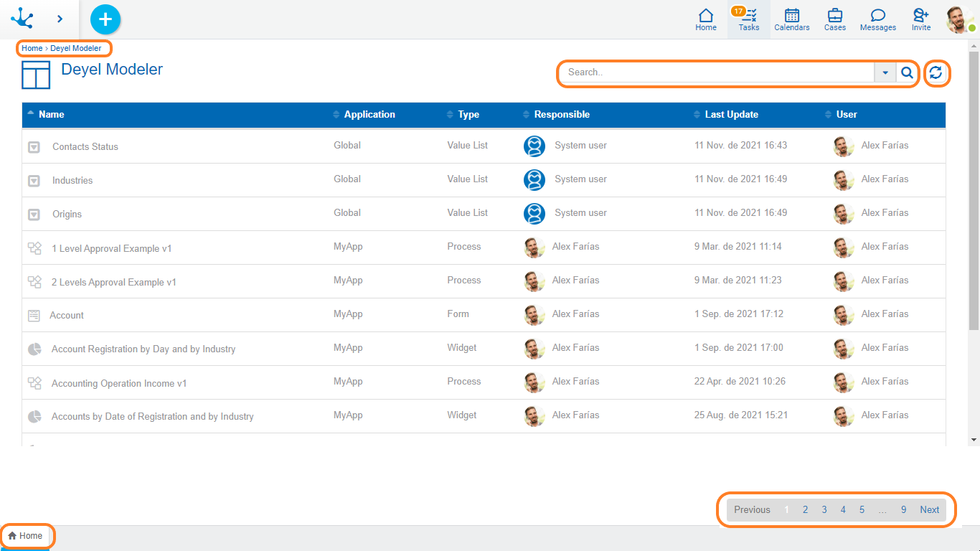Click the 2 Levels Approval process icon
Screen dimensions: 980x551
pyautogui.click(x=34, y=282)
